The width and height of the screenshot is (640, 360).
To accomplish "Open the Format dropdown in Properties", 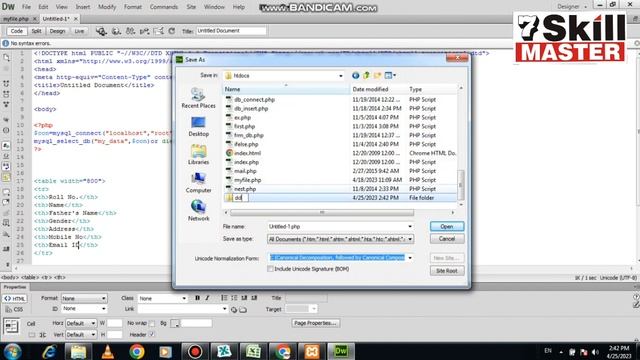I will coord(84,298).
